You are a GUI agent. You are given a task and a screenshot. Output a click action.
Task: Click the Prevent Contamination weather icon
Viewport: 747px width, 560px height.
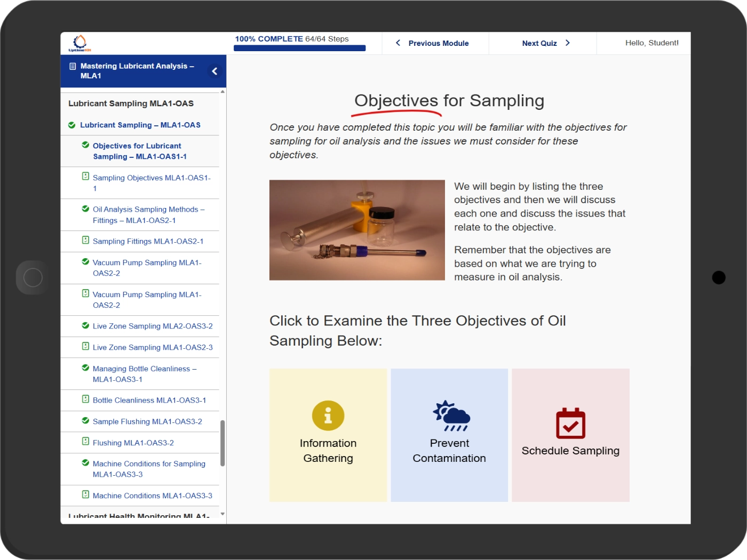[451, 416]
